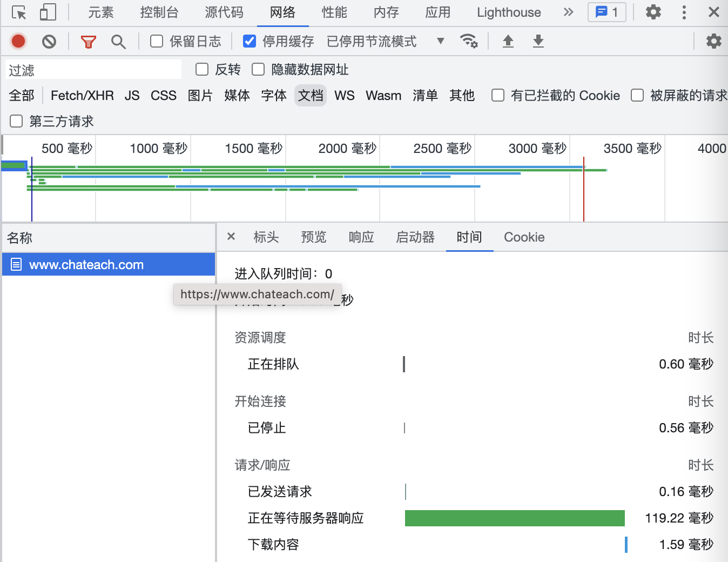The height and width of the screenshot is (562, 728).
Task: Click the import HAR upload arrow icon
Action: (x=508, y=41)
